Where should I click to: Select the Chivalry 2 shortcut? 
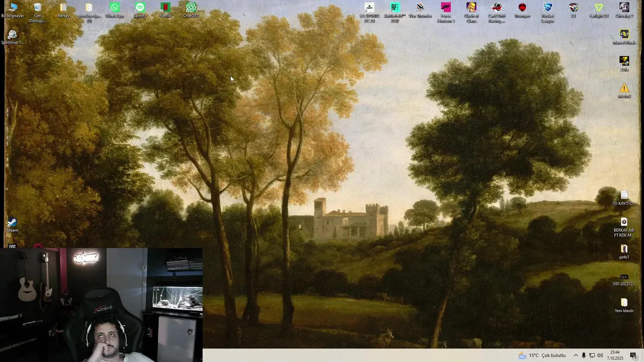(624, 11)
